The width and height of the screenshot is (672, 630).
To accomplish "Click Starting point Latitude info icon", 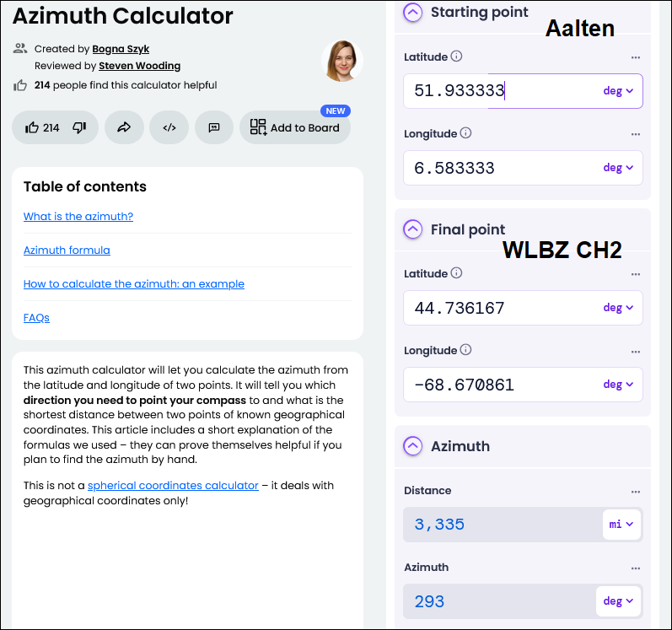I will click(x=457, y=57).
